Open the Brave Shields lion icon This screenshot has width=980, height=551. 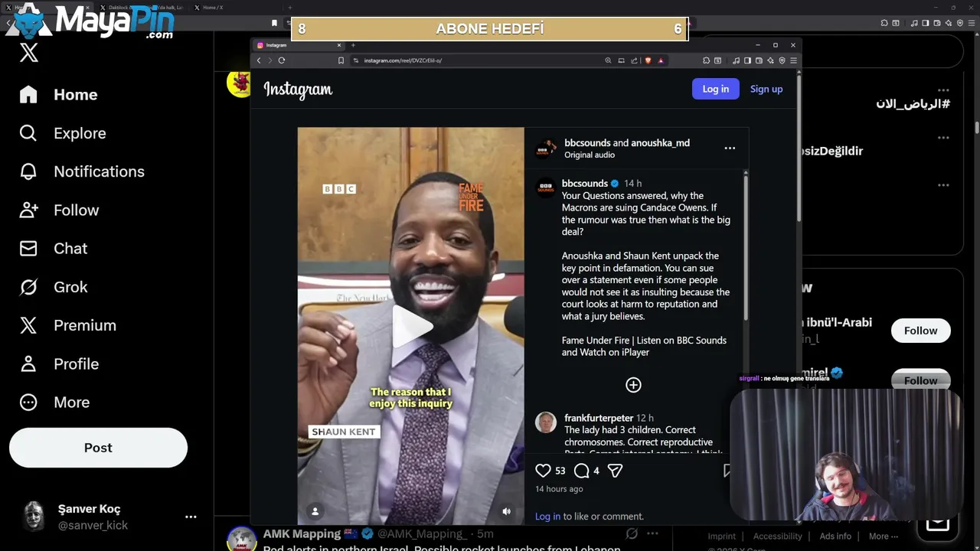[648, 60]
